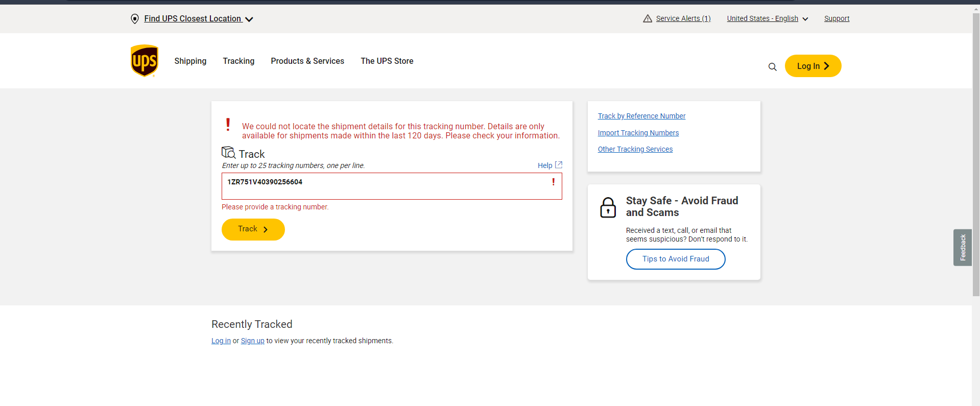Open the Shipping menu
Screen dimensions: 980x406
[190, 61]
